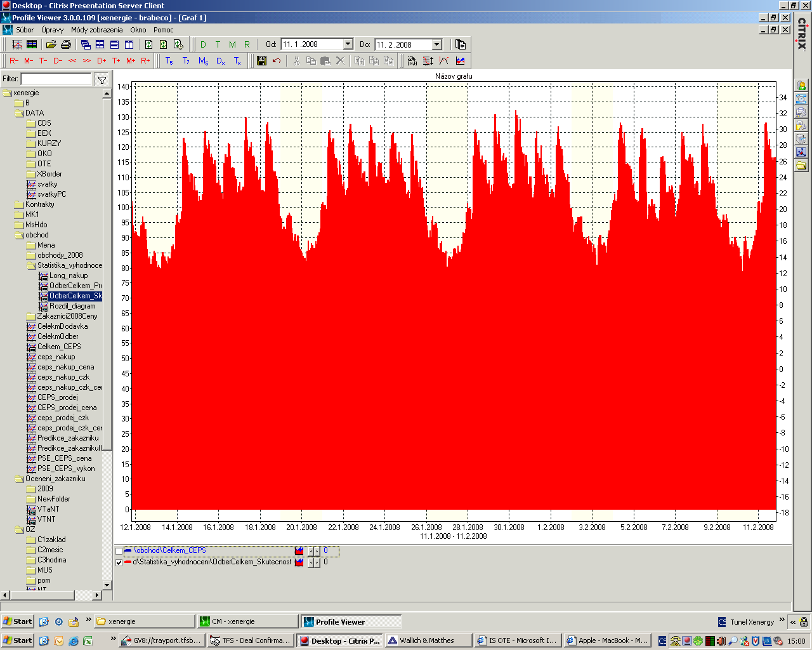The width and height of the screenshot is (812, 650).
Task: Click right arrow stepper for OdberCelkem_Skutecnost
Action: click(x=317, y=562)
